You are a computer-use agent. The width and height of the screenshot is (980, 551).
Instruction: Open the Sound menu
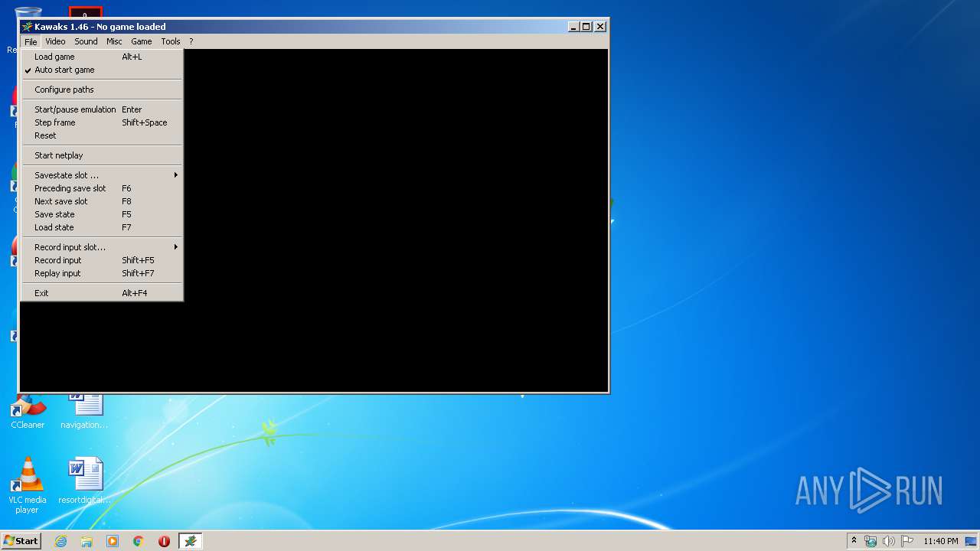(86, 41)
